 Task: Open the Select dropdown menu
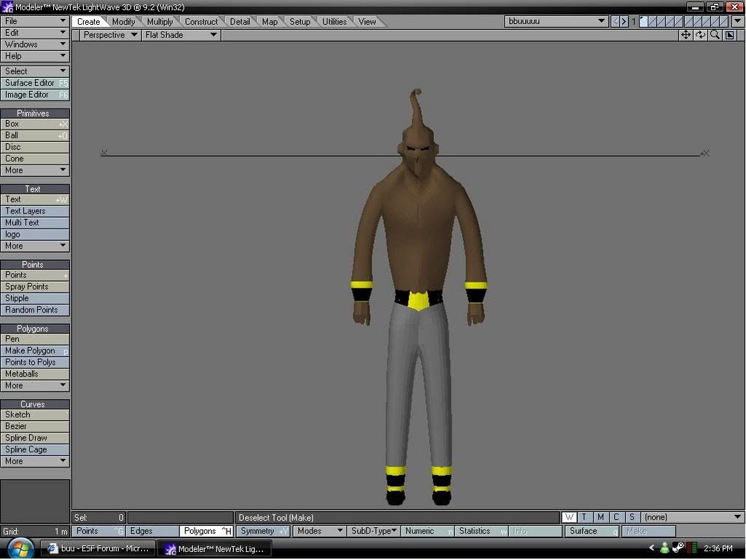pyautogui.click(x=35, y=71)
